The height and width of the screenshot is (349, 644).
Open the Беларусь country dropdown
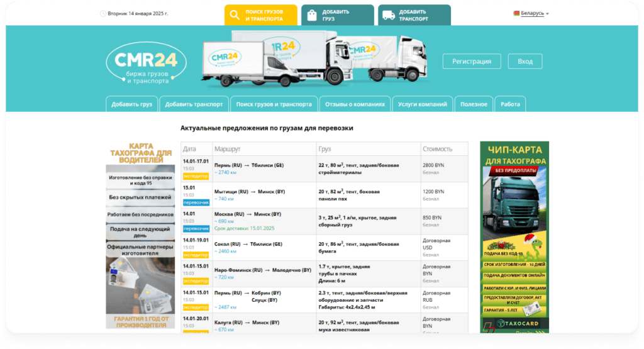(532, 13)
